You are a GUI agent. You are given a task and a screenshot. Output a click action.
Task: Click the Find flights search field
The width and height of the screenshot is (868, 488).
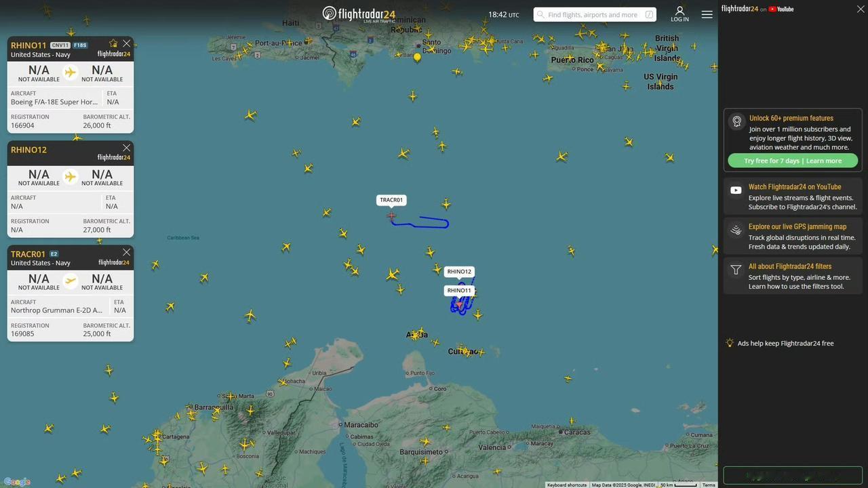coord(595,14)
